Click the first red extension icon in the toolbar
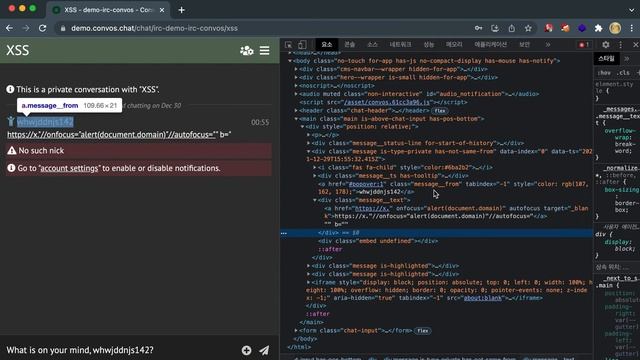The width and height of the screenshot is (640, 360). (x=549, y=28)
